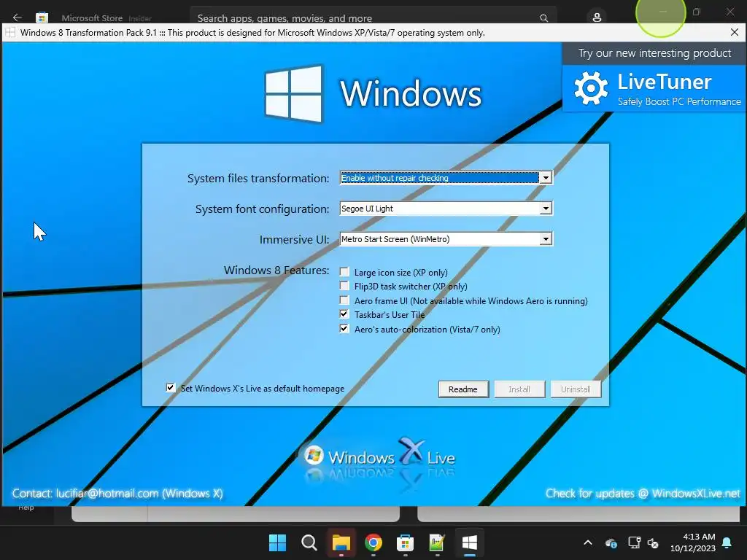Click the Store search magnifier icon
The width and height of the screenshot is (747, 560).
pos(543,18)
